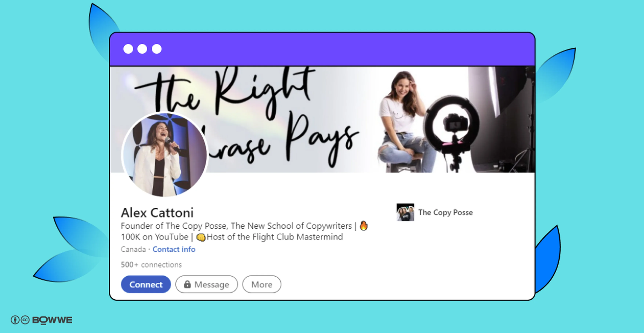Click the lock icon on Message button
The height and width of the screenshot is (333, 644).
(x=187, y=284)
